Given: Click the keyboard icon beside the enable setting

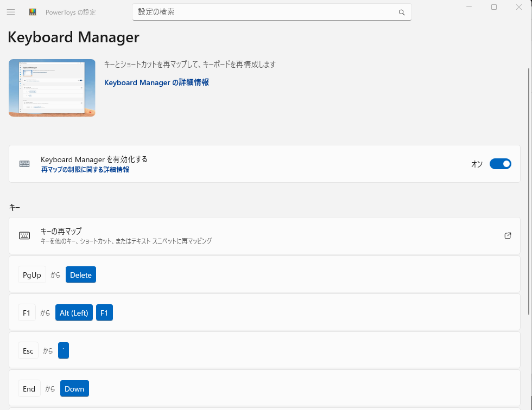Looking at the screenshot, I should [x=24, y=164].
